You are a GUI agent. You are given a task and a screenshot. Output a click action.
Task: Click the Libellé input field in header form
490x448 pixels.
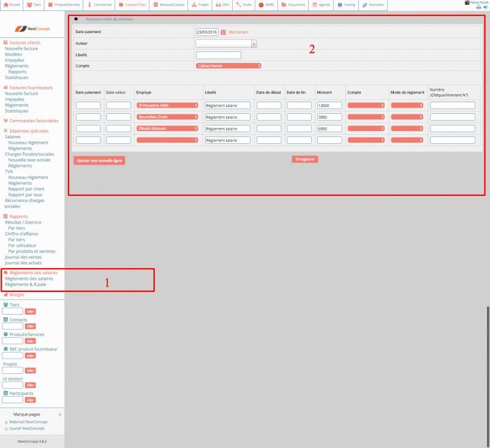tap(218, 55)
